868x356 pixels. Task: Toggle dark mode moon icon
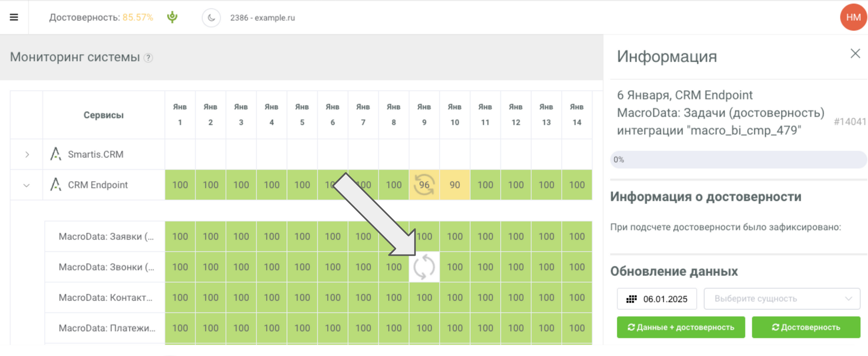(x=211, y=18)
